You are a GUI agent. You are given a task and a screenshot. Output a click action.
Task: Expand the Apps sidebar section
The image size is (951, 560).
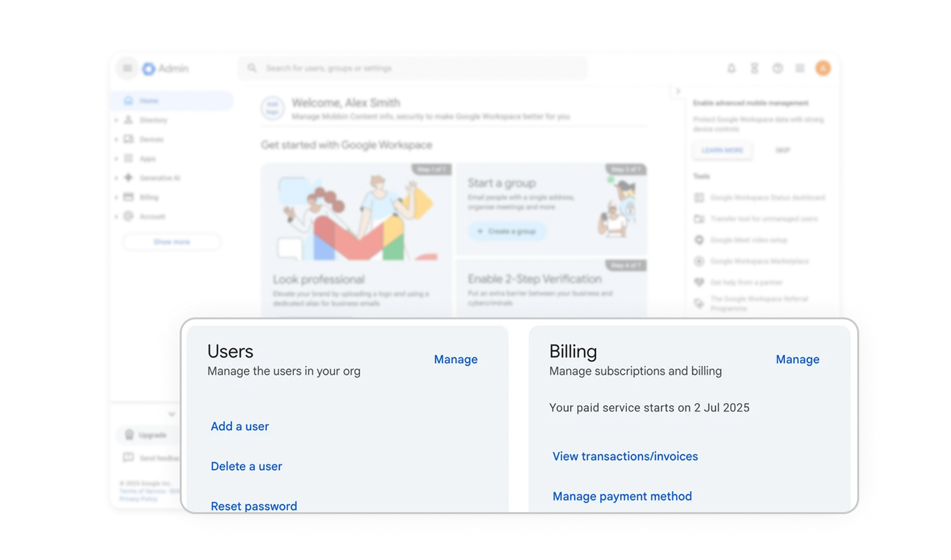click(116, 158)
